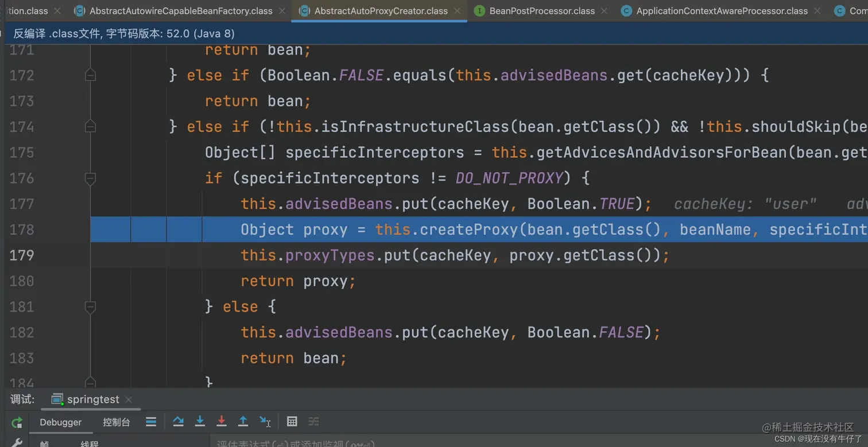Open debugger settings wrench icon
Screen dimensions: 868x447
17,442
